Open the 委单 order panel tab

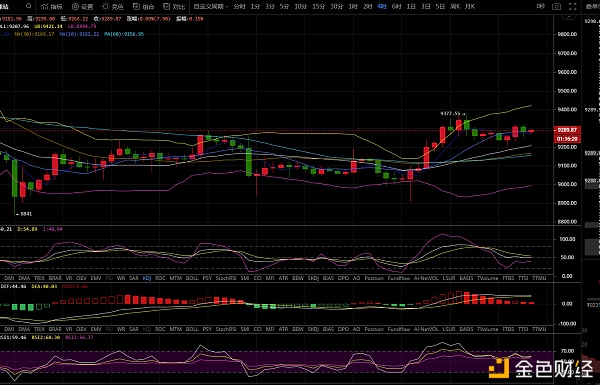(x=592, y=7)
